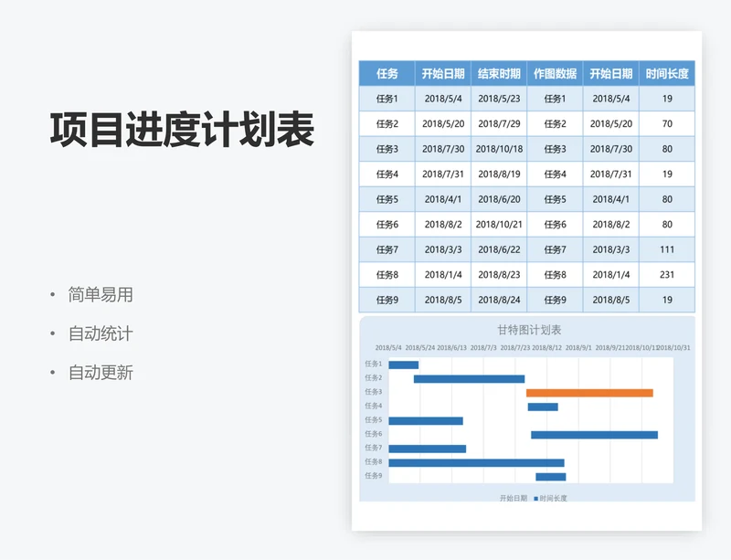Click the duration cell showing 70
Image resolution: width=731 pixels, height=560 pixels.
[x=667, y=124]
